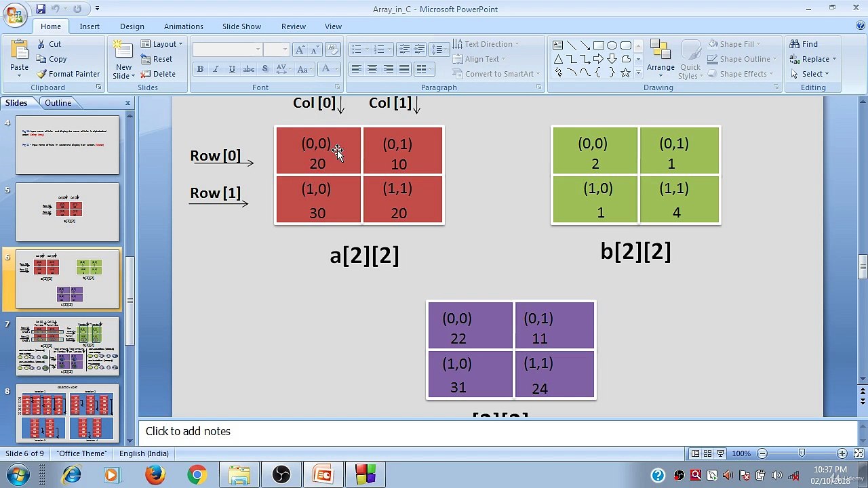Viewport: 868px width, 488px height.
Task: Open the Replace dropdown arrow
Action: 834,59
